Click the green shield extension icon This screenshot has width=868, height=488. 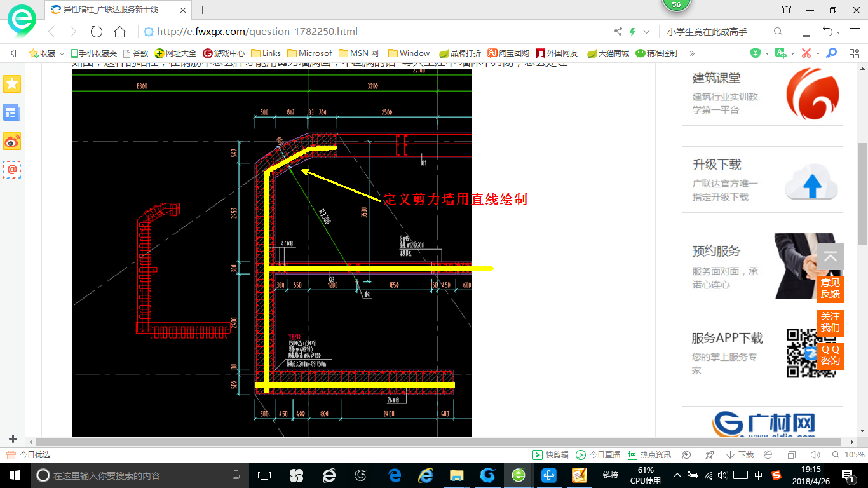click(x=755, y=53)
